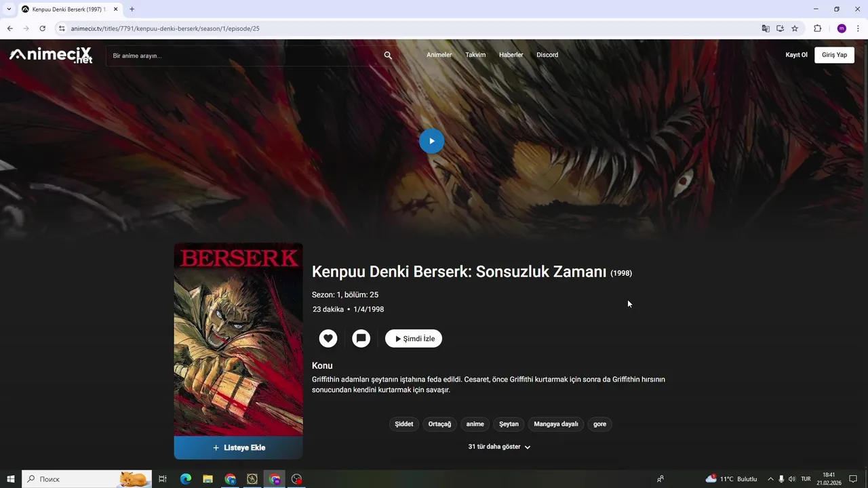Open comments with speech bubble icon

tap(361, 338)
